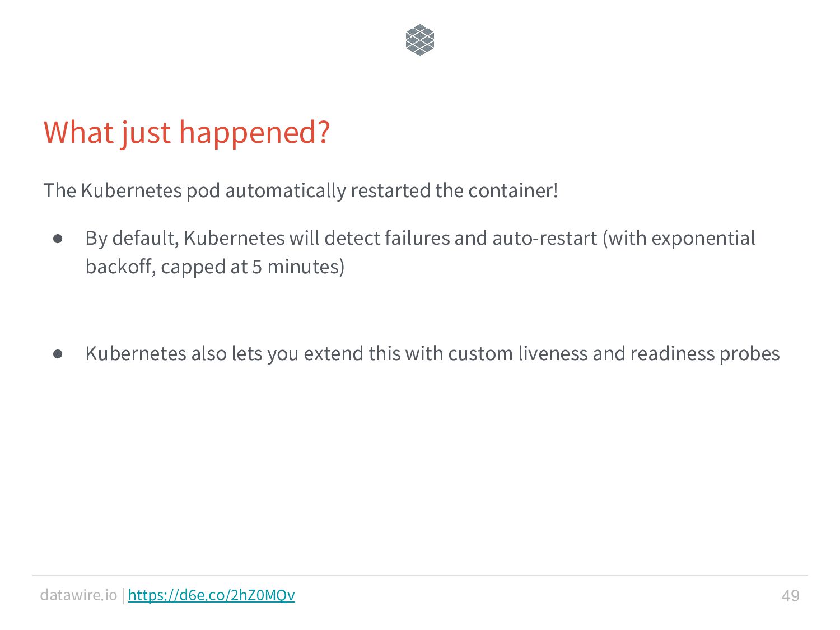Click the slide number 49
This screenshot has height=630, width=840.
pyautogui.click(x=790, y=596)
